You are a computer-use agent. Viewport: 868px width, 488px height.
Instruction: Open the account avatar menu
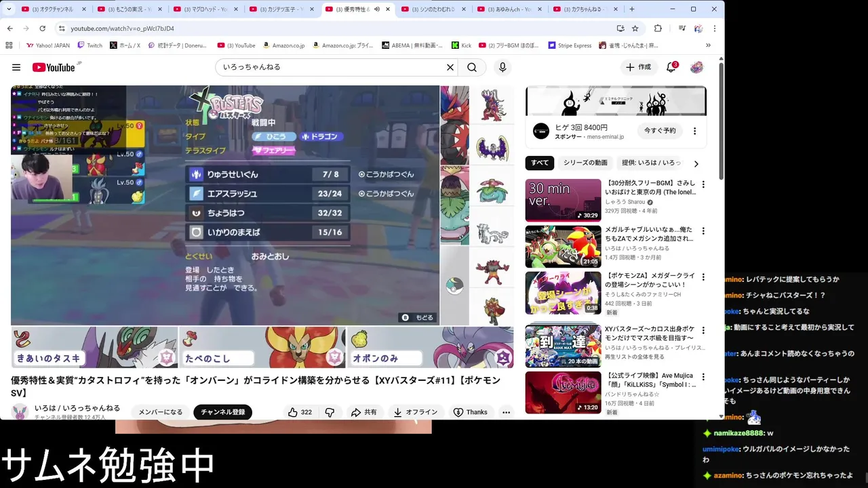[696, 67]
